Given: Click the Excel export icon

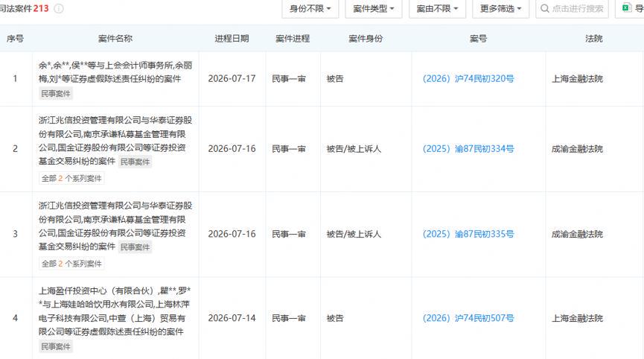Looking at the screenshot, I should (627, 7).
